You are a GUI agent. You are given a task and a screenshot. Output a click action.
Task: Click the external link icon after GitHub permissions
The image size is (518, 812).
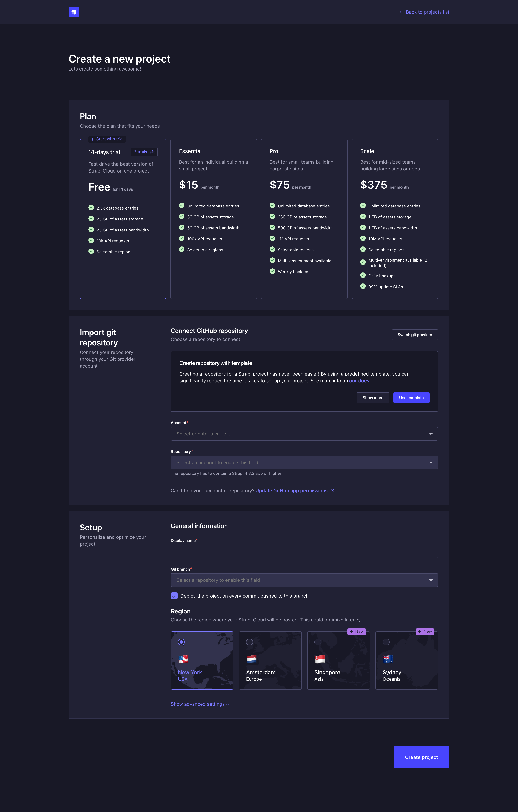pyautogui.click(x=332, y=491)
